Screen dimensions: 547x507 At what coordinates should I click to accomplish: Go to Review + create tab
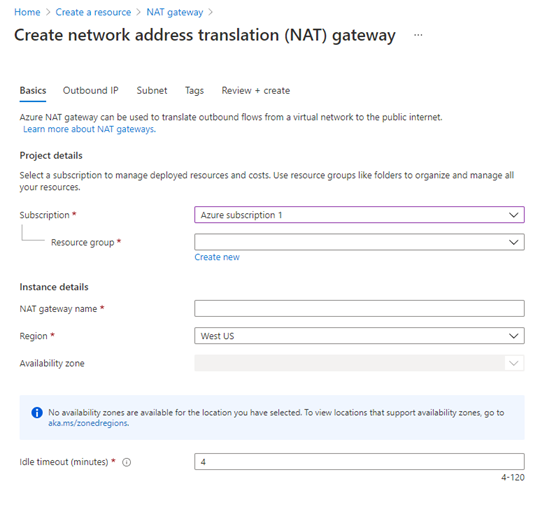coord(256,91)
